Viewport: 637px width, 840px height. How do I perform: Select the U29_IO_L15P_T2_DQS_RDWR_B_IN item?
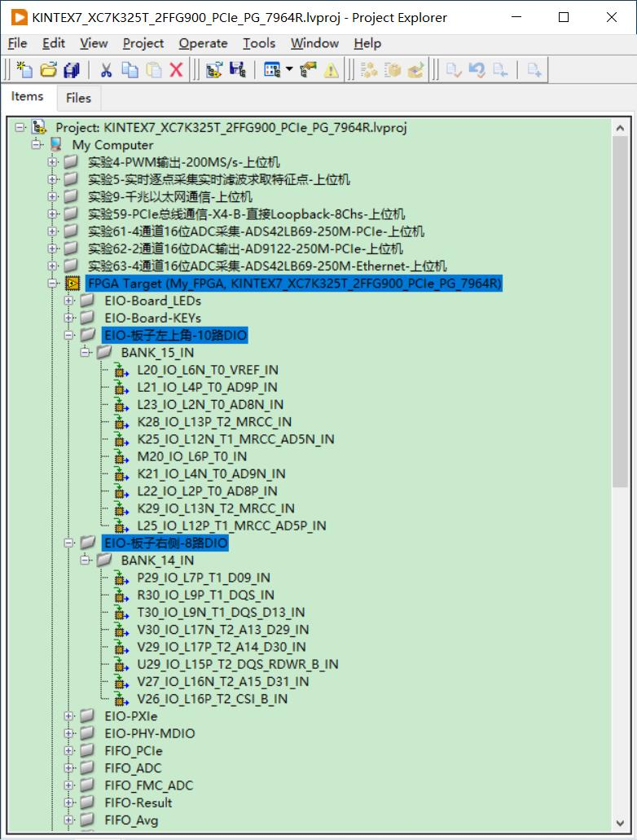237,664
